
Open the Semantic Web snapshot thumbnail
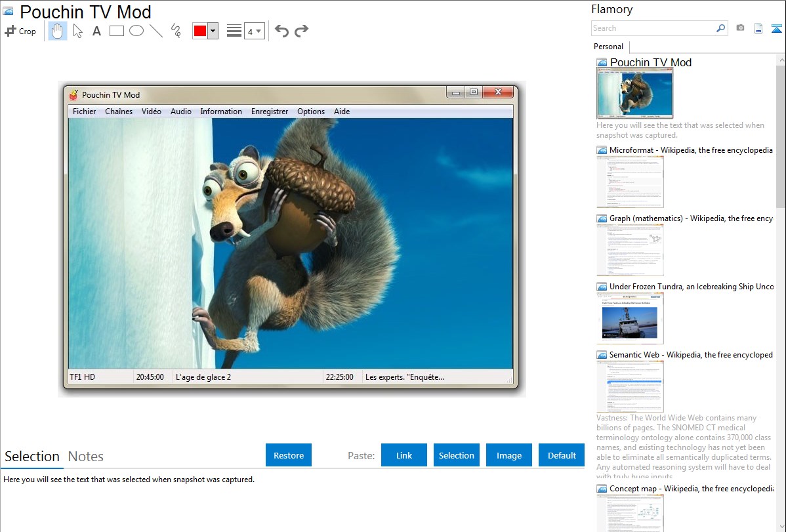point(630,386)
